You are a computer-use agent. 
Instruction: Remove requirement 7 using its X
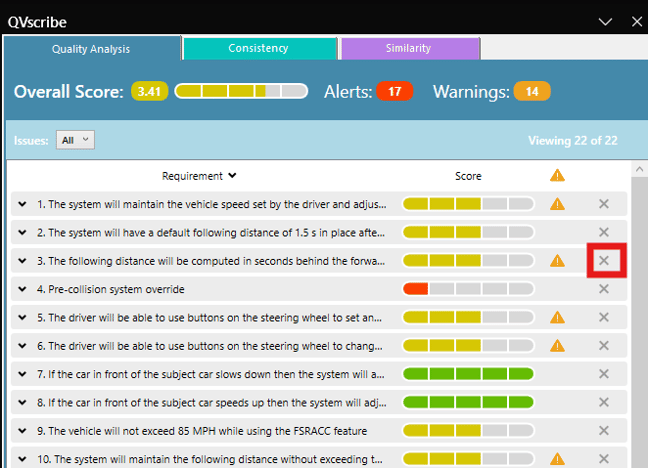point(604,374)
